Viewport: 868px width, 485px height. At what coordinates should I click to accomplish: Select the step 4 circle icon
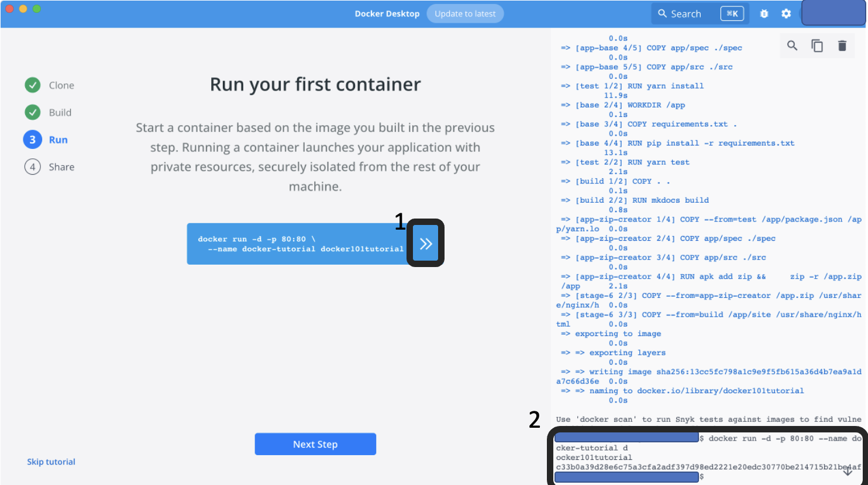click(x=33, y=167)
